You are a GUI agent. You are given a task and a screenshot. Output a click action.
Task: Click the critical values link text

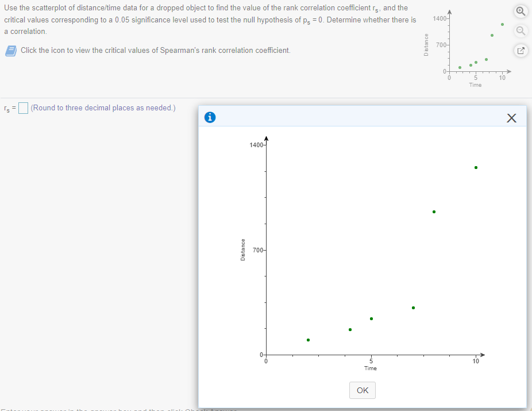pos(155,50)
